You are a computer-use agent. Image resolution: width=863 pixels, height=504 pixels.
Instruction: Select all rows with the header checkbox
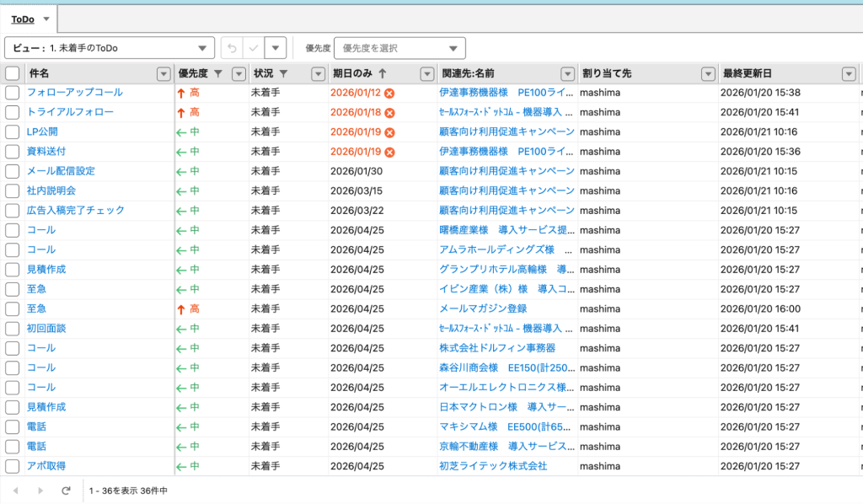[12, 73]
